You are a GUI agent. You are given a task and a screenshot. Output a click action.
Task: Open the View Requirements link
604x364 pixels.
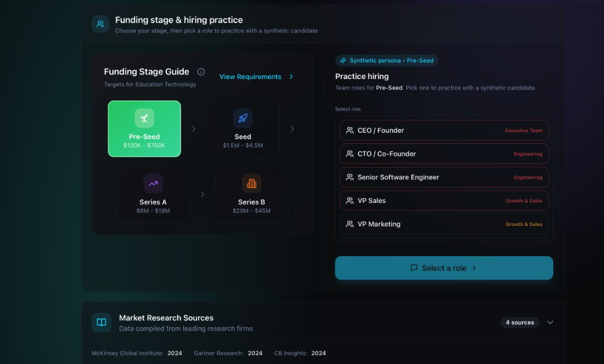click(250, 77)
